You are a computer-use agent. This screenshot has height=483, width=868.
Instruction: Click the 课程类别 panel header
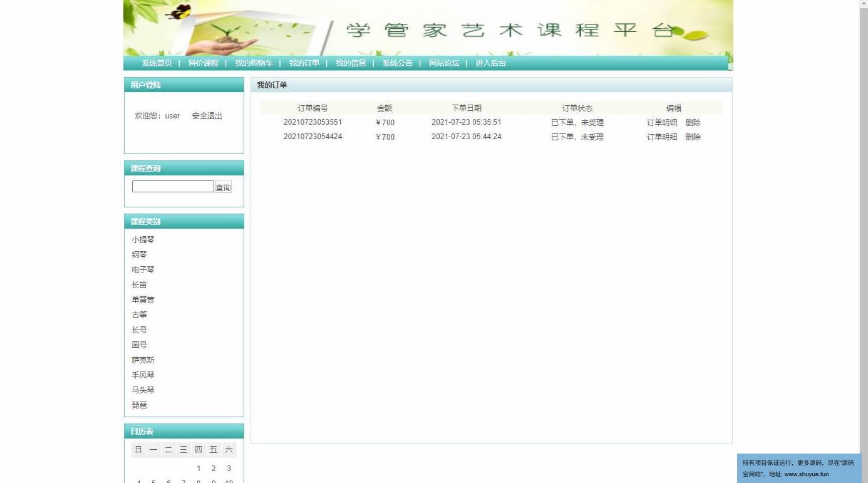pos(184,222)
